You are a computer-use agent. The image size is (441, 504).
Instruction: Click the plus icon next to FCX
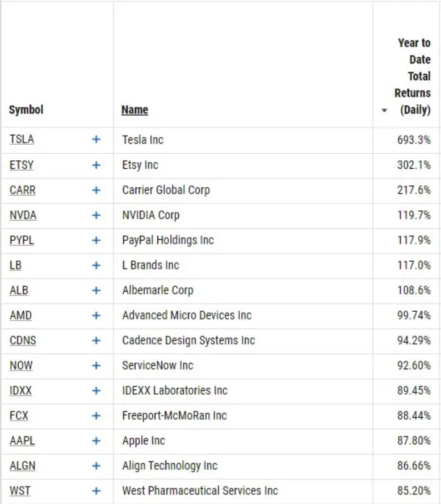[96, 416]
